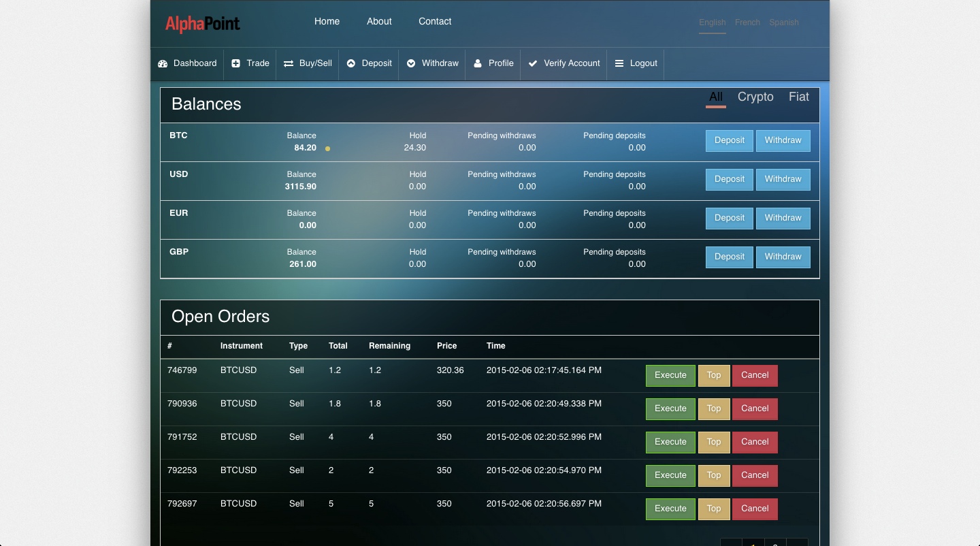Click the Logout hamburger icon
Screen dimensions: 980x546
(618, 63)
